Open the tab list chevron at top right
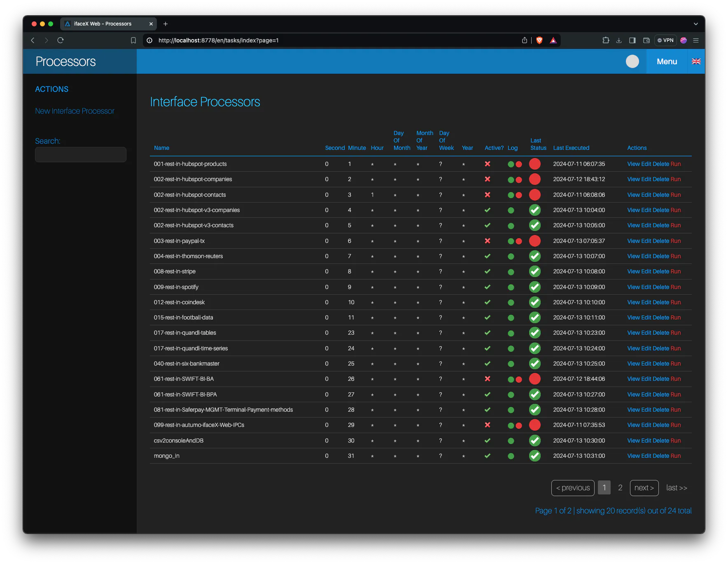 tap(695, 24)
